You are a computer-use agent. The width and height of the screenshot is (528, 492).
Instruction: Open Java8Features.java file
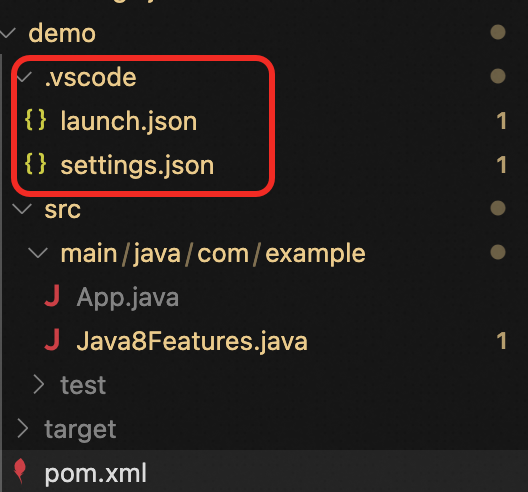[x=192, y=341]
